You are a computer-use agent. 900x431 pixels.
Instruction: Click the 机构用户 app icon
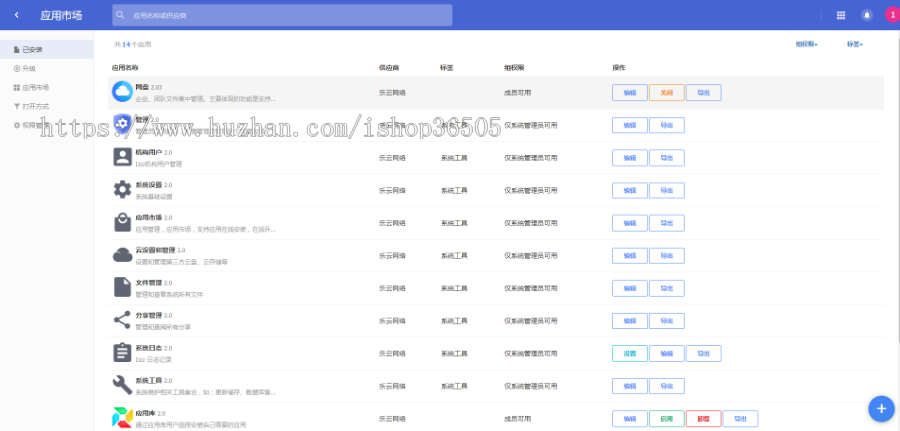(x=122, y=157)
